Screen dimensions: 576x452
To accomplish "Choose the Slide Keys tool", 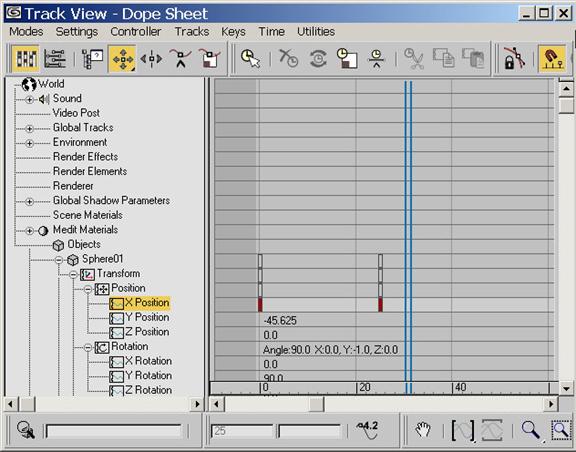I will 151,58.
